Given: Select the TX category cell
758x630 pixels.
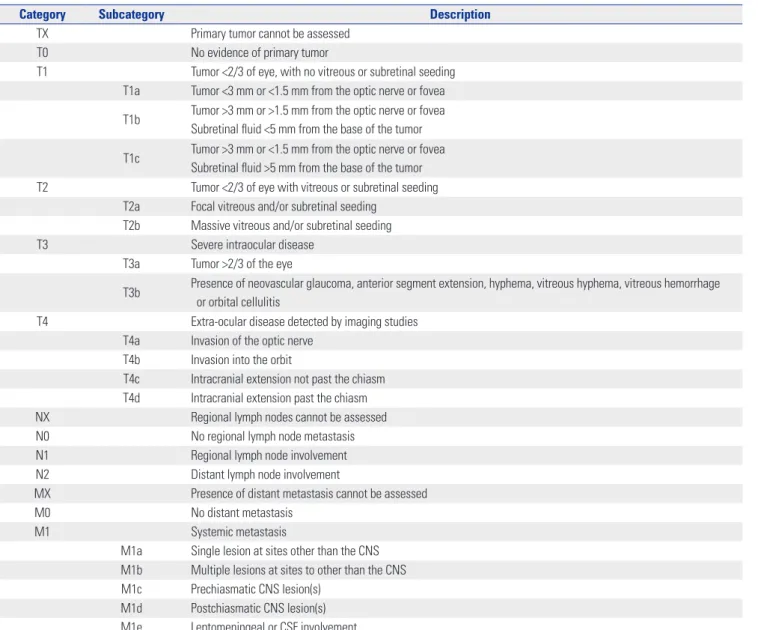Looking at the screenshot, I should [42, 33].
